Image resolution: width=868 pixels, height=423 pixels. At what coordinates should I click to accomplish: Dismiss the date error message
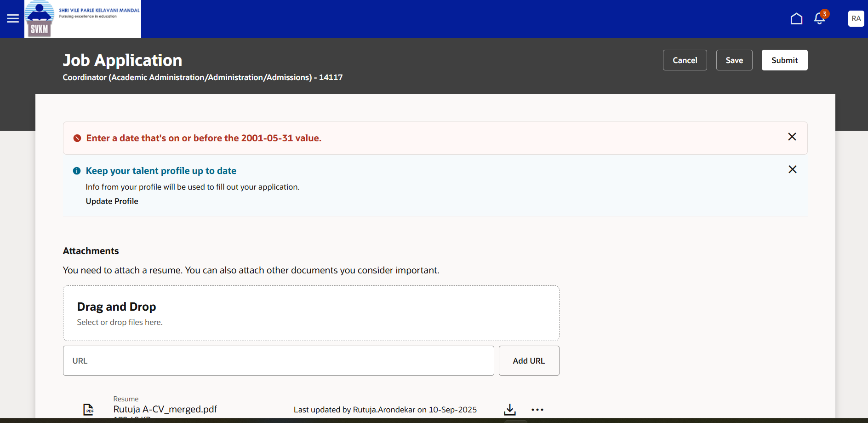click(792, 137)
